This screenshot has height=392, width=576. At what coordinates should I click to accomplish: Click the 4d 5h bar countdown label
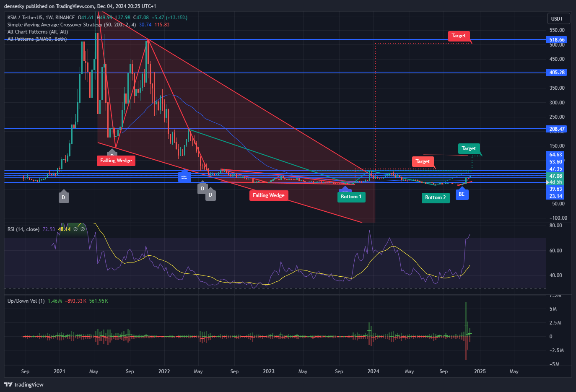click(x=556, y=182)
